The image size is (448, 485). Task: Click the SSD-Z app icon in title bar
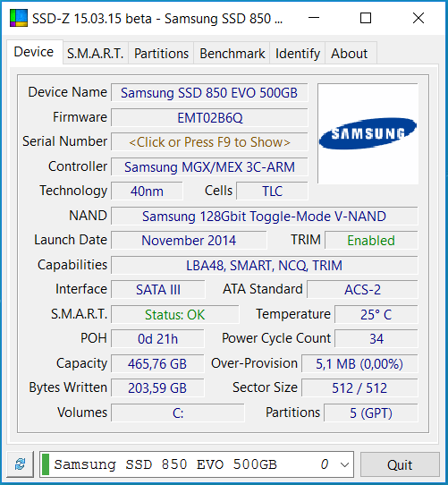[19, 18]
